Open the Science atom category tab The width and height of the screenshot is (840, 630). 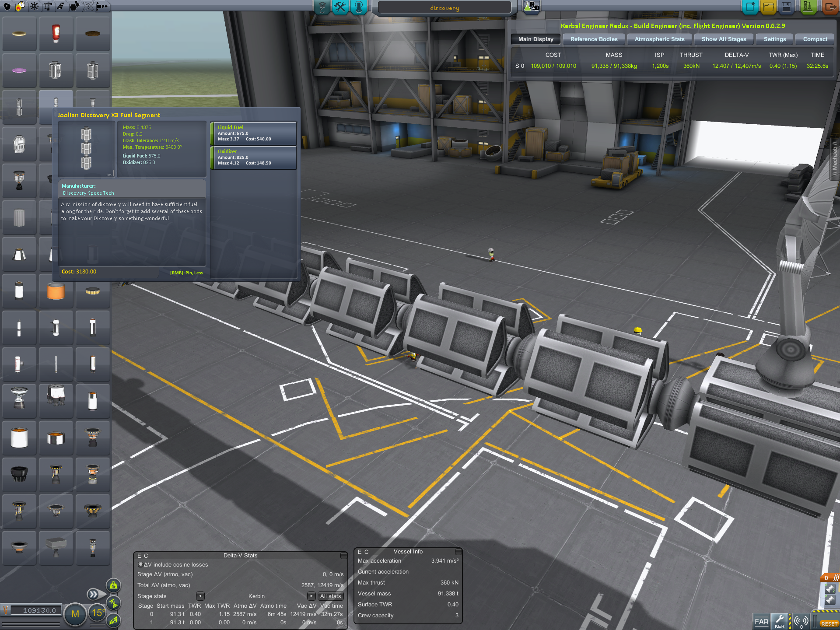click(88, 6)
